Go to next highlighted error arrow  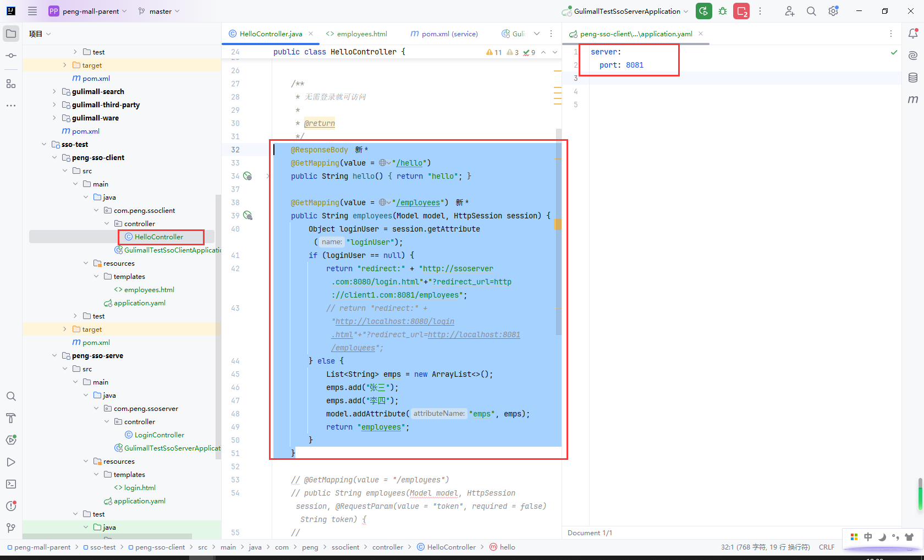(x=555, y=52)
